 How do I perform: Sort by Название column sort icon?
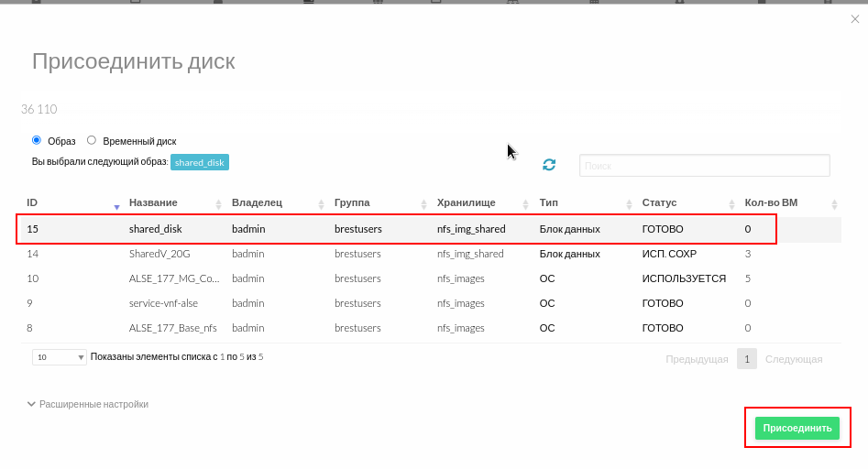pos(218,204)
